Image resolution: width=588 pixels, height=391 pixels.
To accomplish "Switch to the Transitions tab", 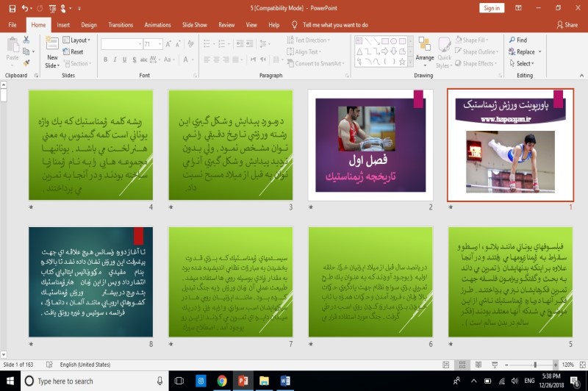I will click(x=121, y=24).
